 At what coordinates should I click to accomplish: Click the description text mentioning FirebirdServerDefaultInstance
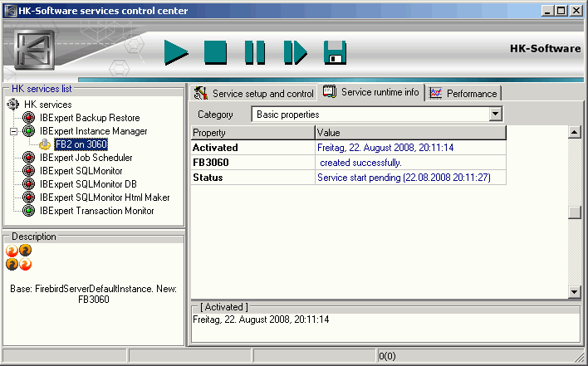pos(93,294)
